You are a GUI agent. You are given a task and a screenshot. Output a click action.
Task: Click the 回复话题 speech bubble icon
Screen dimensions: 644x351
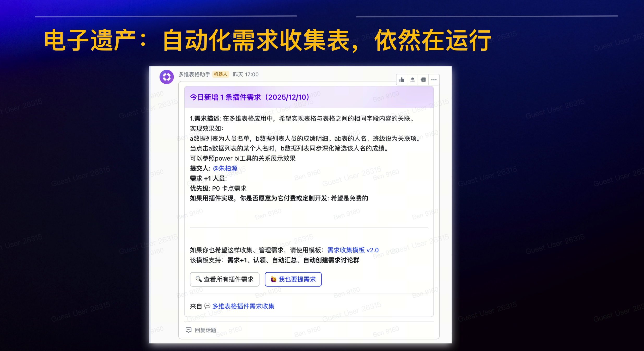(x=189, y=330)
